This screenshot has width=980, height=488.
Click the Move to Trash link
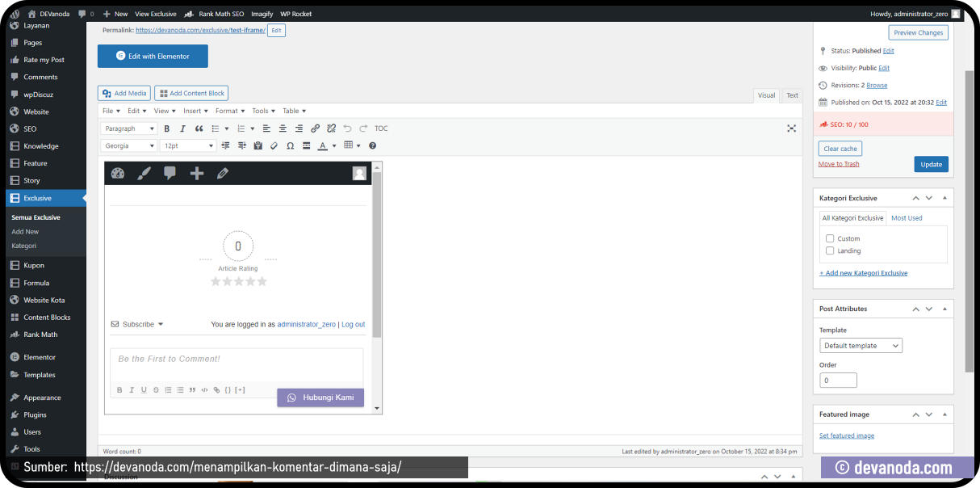point(839,164)
